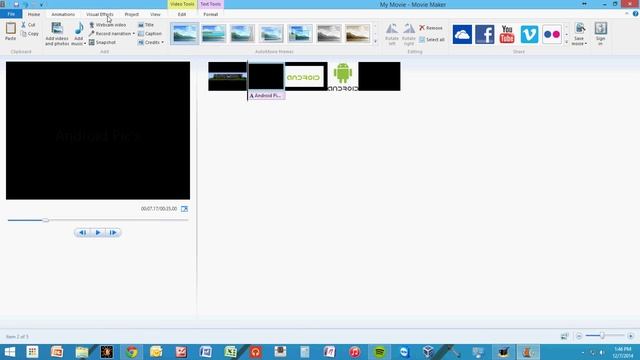Viewport: 640px width, 360px height.
Task: Click Select all in Editing group
Action: [x=431, y=40]
